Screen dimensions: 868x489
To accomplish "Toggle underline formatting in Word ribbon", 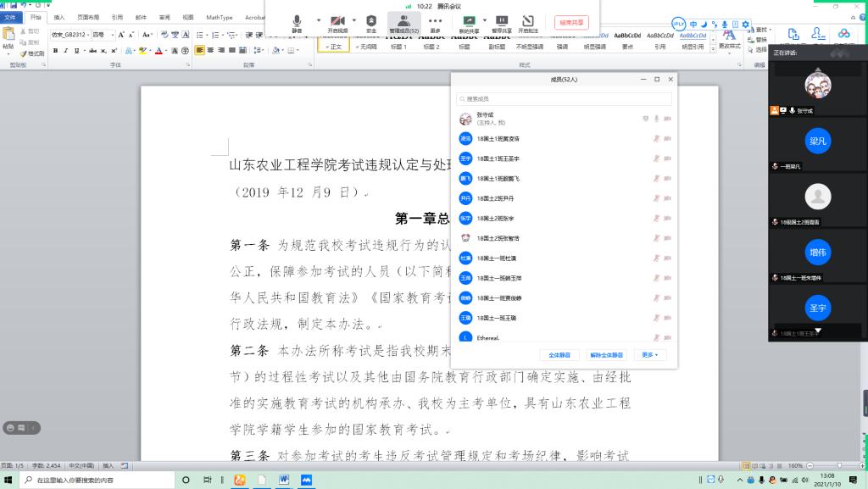I will click(76, 50).
